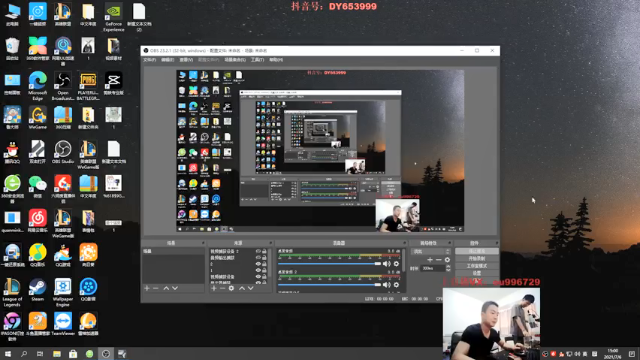Image resolution: width=640 pixels, height=360 pixels.
Task: Toggle eye visibility for 视频捕获设备 2 source
Action: (x=258, y=251)
